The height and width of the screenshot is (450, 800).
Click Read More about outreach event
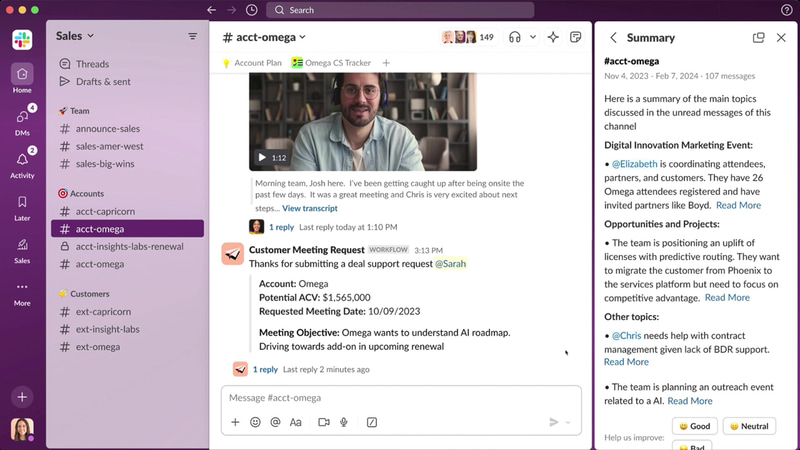click(x=690, y=401)
